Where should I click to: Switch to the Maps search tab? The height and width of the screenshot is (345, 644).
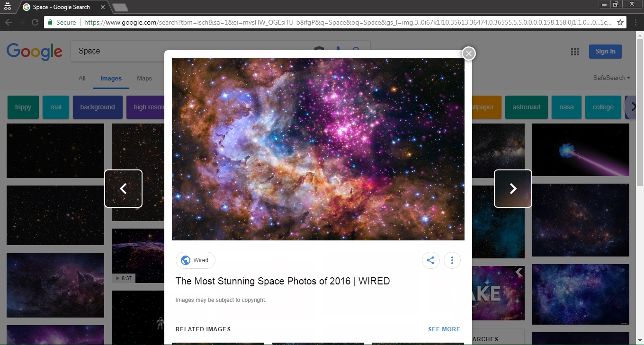coord(144,78)
